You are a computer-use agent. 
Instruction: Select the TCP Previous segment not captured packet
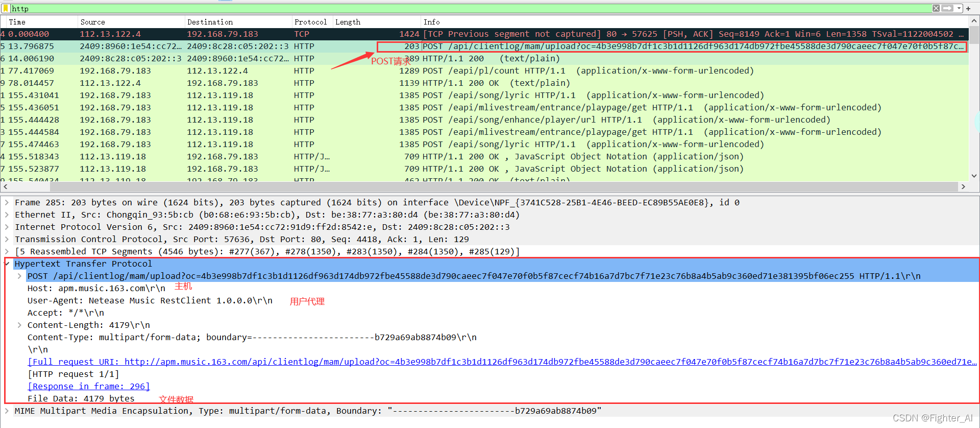(x=484, y=34)
